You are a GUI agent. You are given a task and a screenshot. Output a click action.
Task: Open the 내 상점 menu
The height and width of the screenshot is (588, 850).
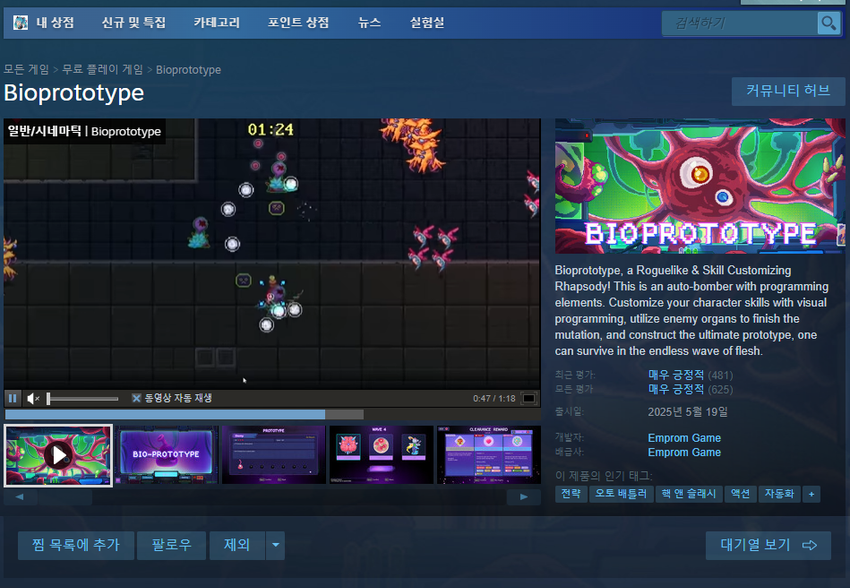pos(55,23)
